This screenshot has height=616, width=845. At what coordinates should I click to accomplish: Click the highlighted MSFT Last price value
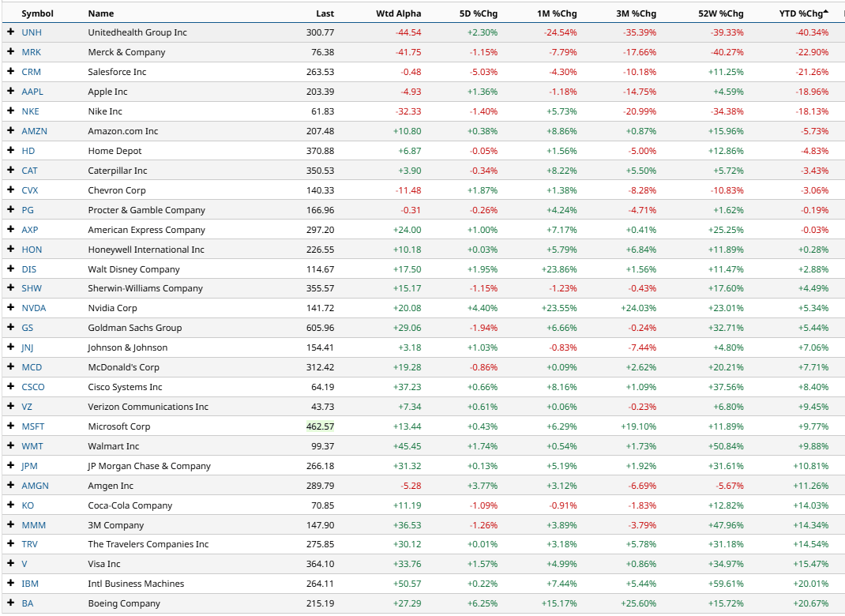point(321,426)
